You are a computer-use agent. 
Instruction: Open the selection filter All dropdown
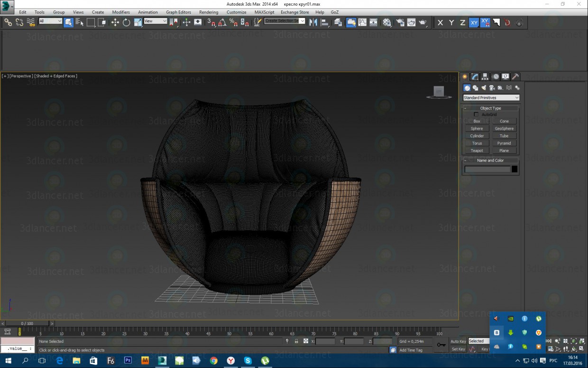pyautogui.click(x=50, y=21)
